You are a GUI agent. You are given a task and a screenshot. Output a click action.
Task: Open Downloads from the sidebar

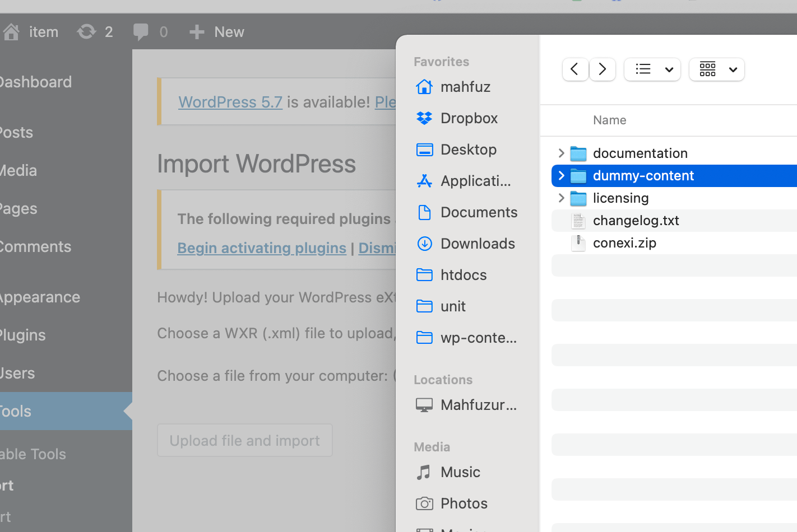click(478, 244)
